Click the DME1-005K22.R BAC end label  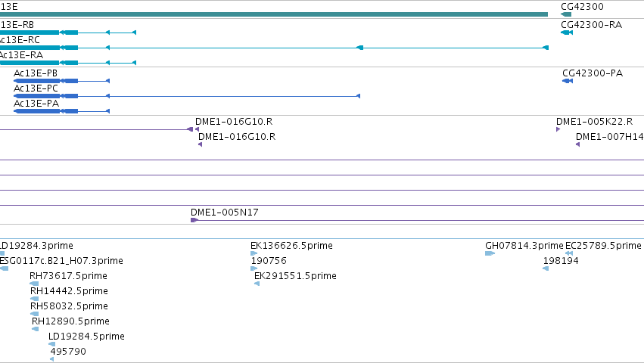coord(594,122)
